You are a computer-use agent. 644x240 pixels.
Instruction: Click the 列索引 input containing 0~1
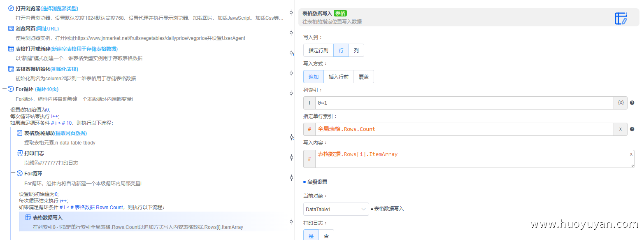click(x=465, y=103)
